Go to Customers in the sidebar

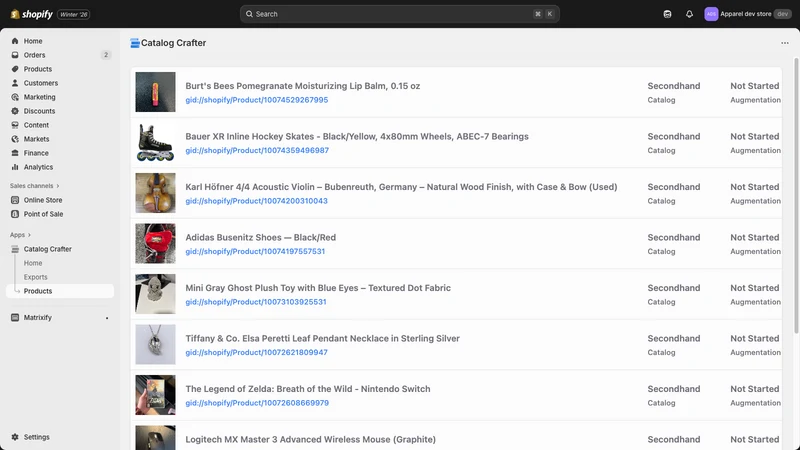coord(41,83)
